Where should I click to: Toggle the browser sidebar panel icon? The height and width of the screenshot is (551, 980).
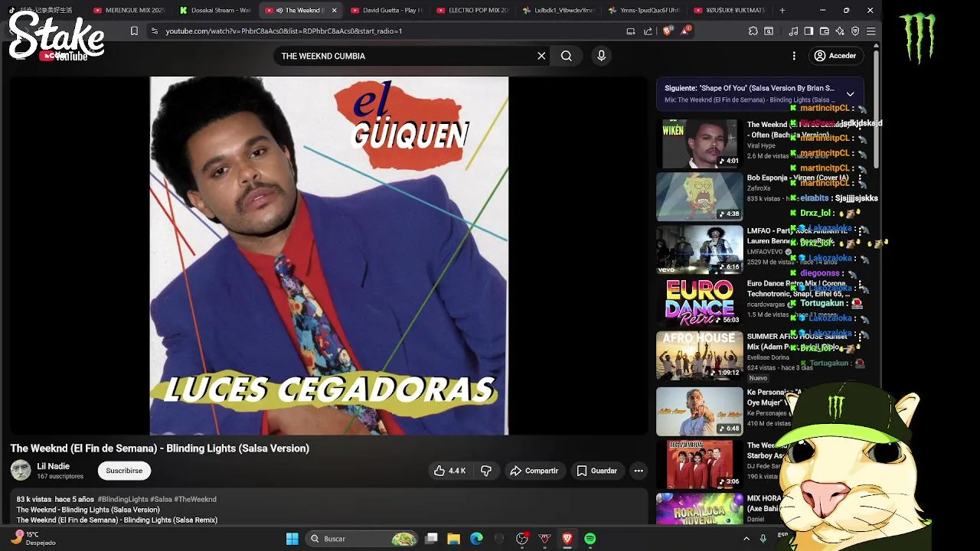point(808,31)
